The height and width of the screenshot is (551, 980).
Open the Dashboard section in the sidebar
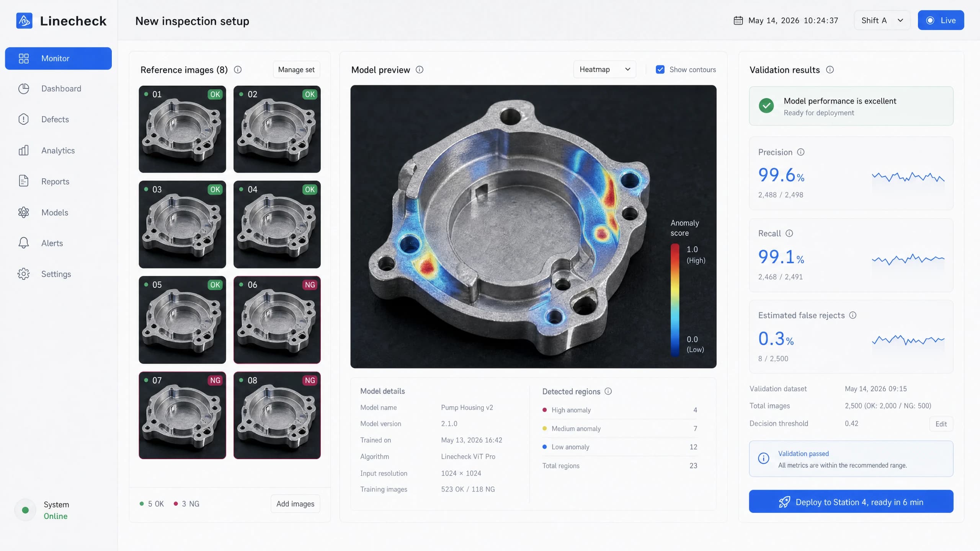pyautogui.click(x=58, y=89)
